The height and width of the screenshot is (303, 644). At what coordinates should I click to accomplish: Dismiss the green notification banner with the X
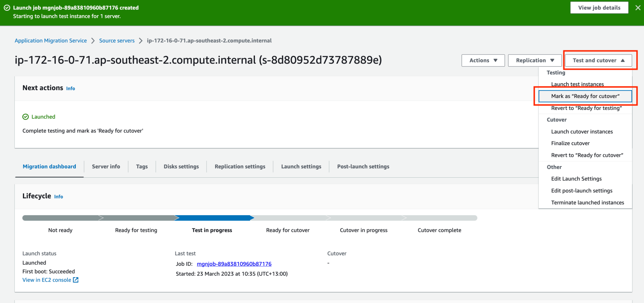click(638, 8)
